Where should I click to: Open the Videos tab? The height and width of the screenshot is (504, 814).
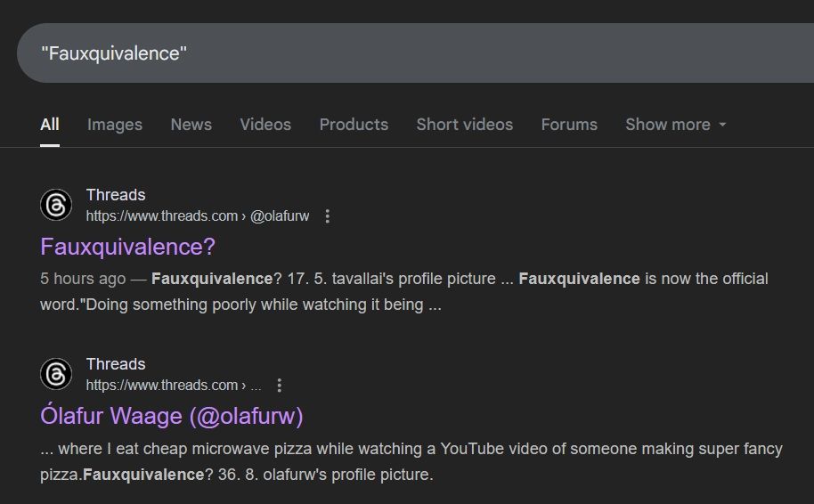(265, 125)
